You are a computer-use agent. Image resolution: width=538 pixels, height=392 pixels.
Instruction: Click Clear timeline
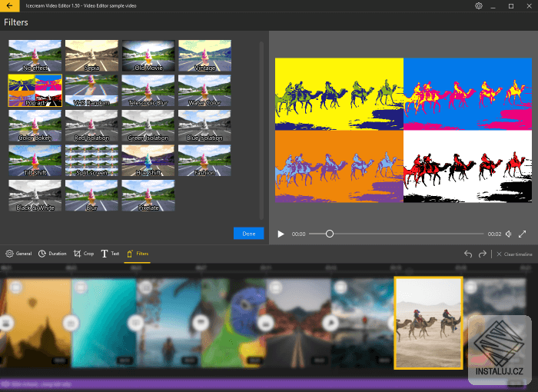pos(514,254)
